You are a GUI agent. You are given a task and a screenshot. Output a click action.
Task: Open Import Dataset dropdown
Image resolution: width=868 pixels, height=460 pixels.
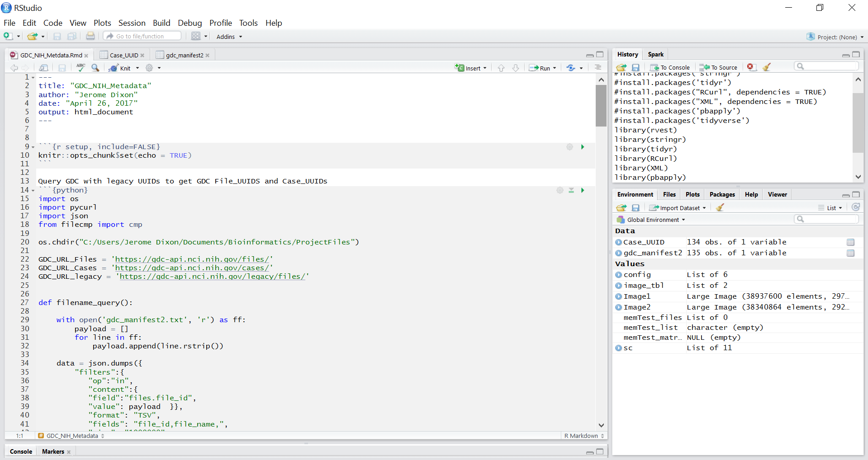pos(677,208)
